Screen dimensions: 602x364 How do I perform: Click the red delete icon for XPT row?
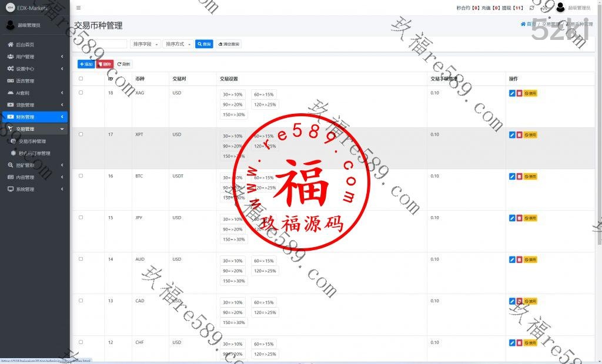(x=519, y=135)
